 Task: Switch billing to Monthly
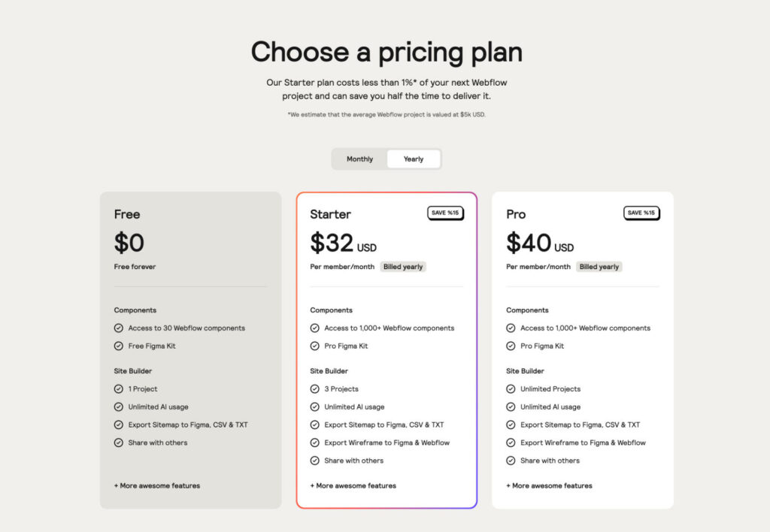359,159
